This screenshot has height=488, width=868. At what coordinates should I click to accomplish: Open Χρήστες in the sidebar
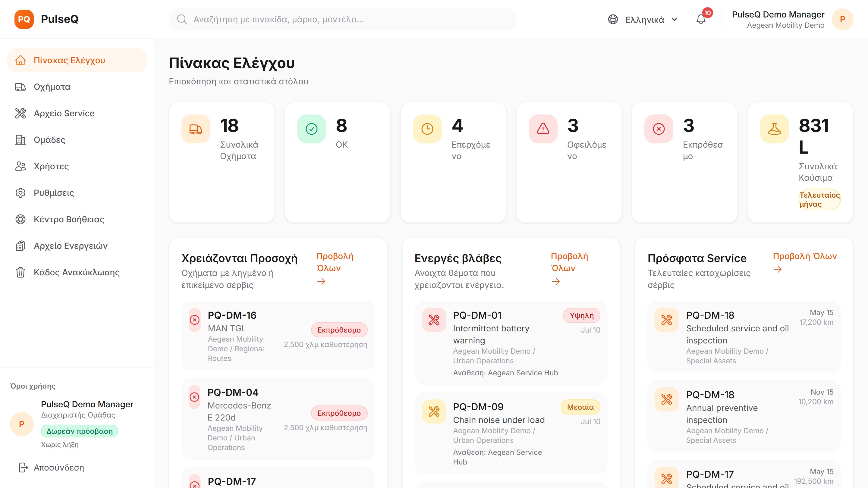point(77,166)
